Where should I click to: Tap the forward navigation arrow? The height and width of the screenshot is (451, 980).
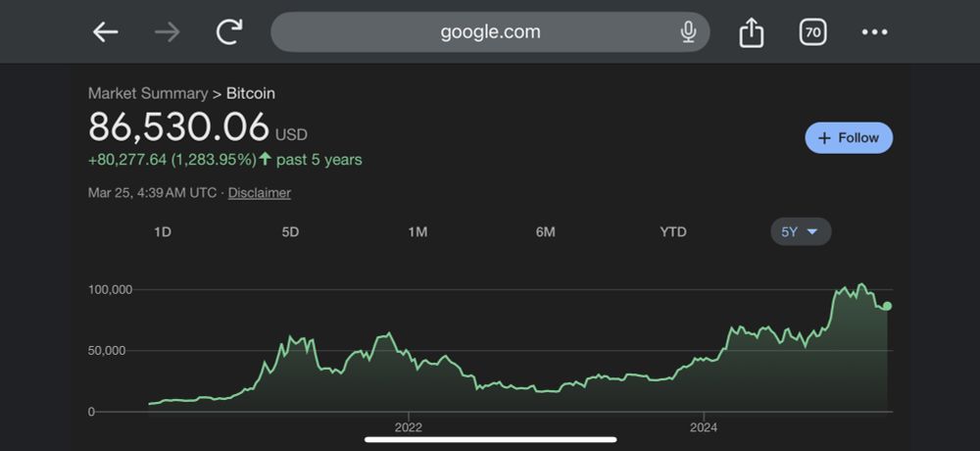coord(167,32)
